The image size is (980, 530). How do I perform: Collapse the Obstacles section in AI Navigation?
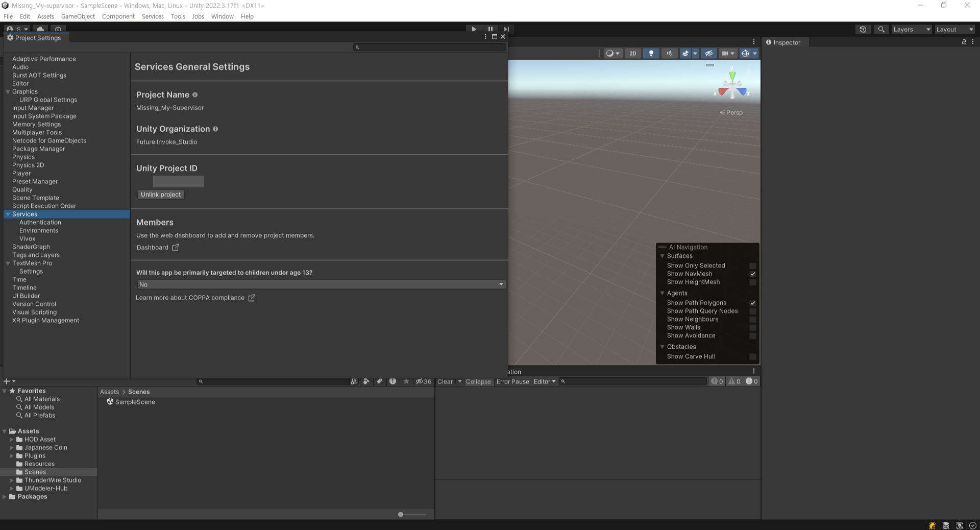pyautogui.click(x=663, y=347)
